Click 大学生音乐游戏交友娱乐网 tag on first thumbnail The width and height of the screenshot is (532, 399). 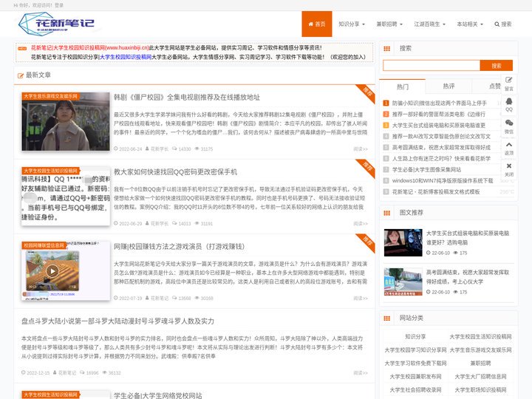(50, 96)
